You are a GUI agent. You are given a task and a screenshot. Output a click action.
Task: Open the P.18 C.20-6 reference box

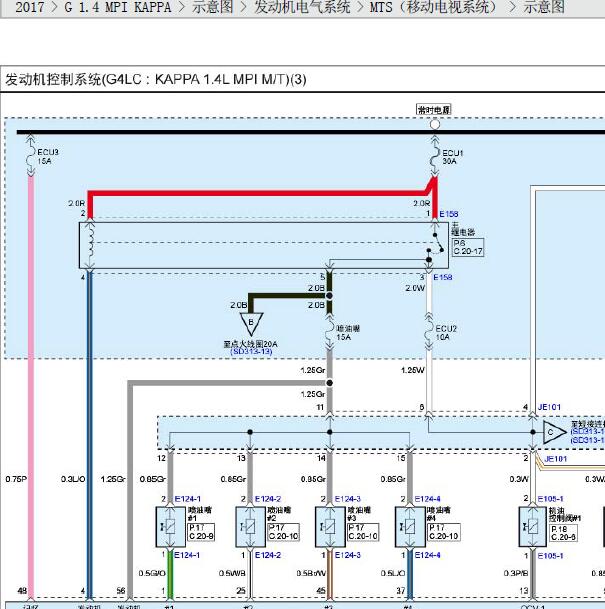point(563,533)
